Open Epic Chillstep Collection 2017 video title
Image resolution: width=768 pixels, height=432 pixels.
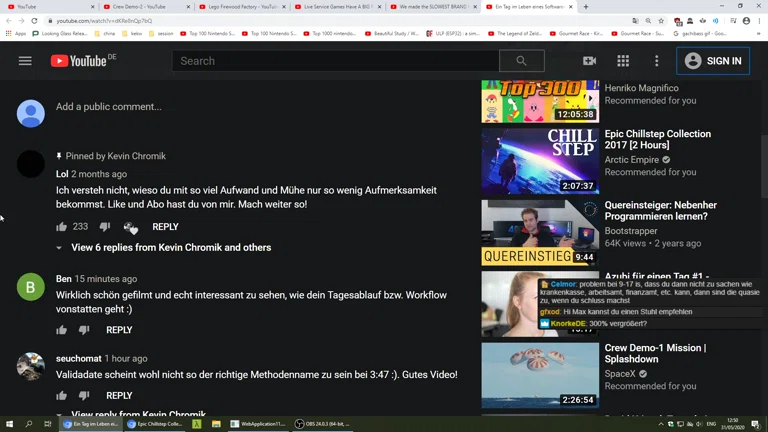click(657, 140)
